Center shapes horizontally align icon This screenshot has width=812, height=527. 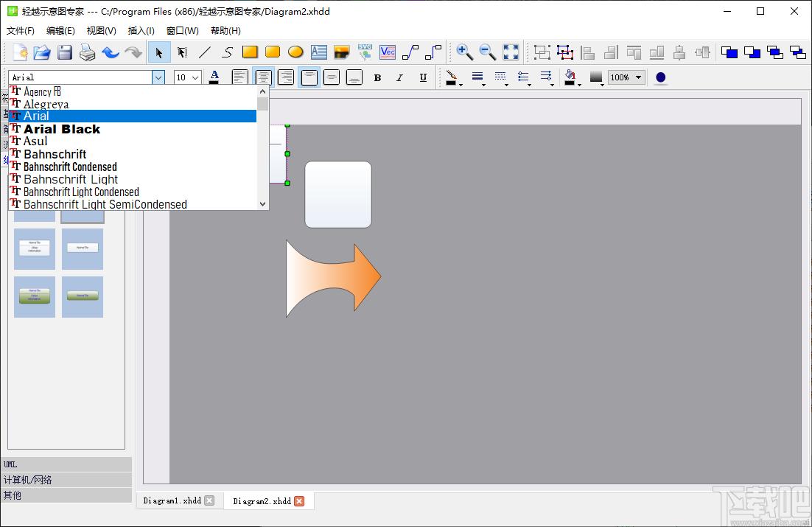click(x=702, y=52)
